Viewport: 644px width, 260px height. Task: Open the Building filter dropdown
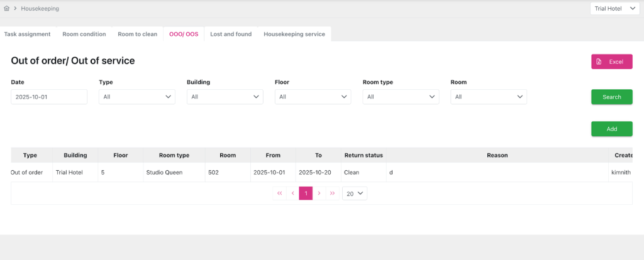pos(225,97)
